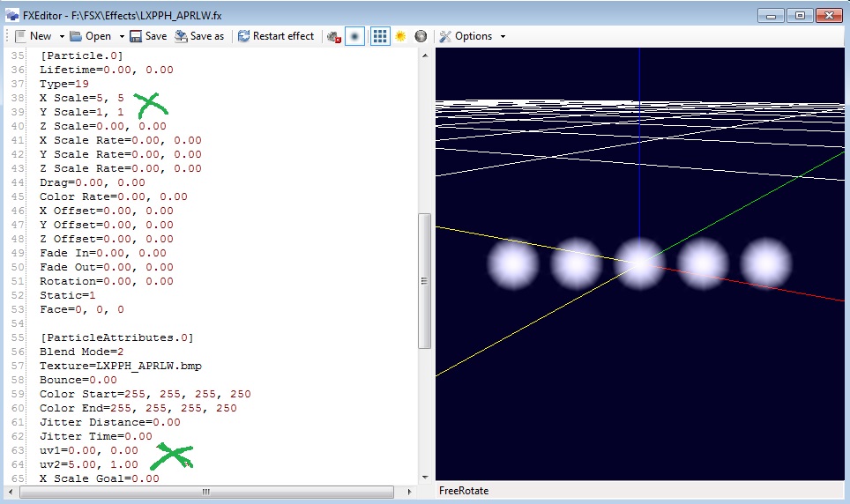The height and width of the screenshot is (504, 850).
Task: Toggle the grid display button
Action: [380, 36]
